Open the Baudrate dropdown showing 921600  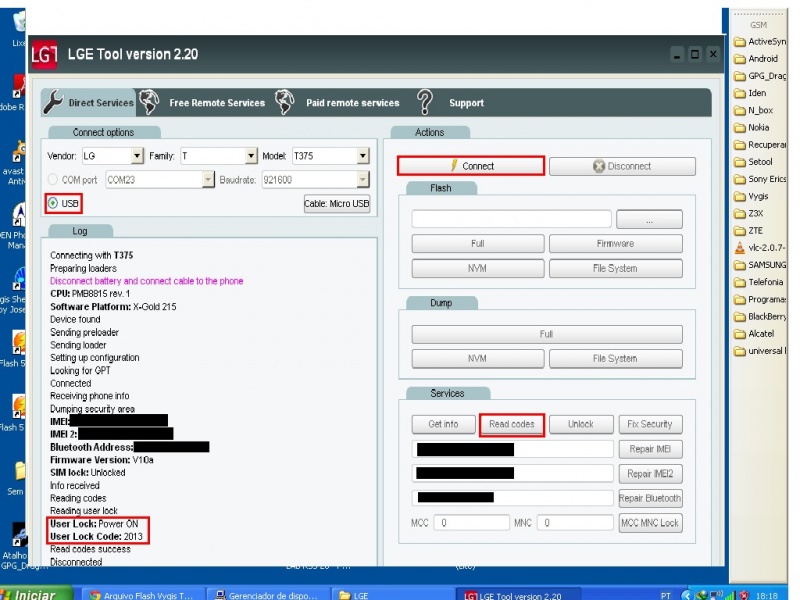click(362, 180)
